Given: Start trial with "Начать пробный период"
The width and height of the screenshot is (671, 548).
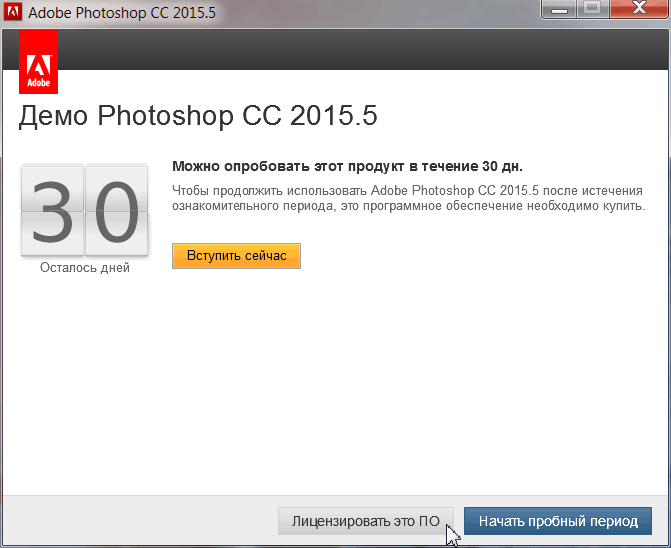Looking at the screenshot, I should (558, 521).
